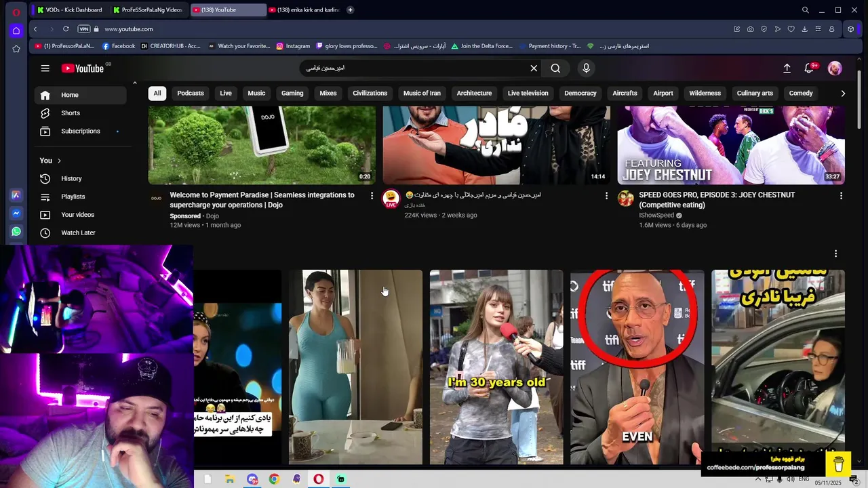Open File Explorer on the taskbar
This screenshot has height=488, width=868.
(230, 479)
